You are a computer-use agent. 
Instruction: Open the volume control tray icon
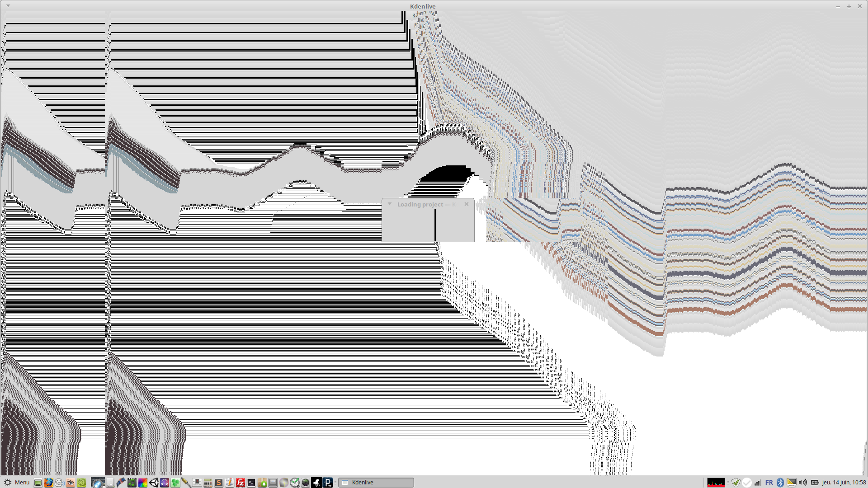click(x=803, y=483)
